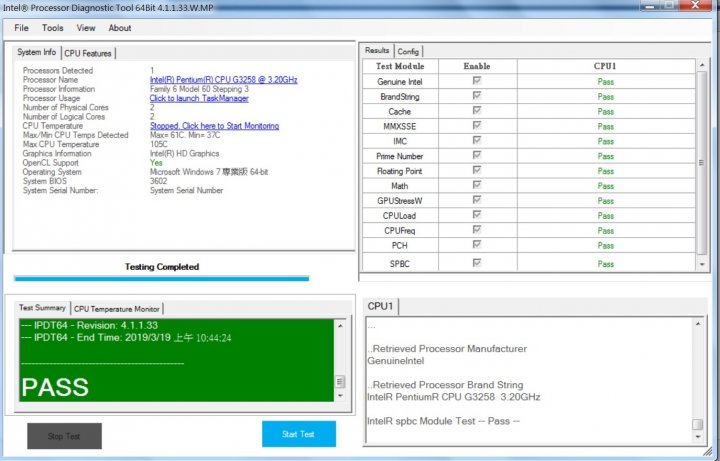Select the CPU1 output tab

tap(380, 306)
